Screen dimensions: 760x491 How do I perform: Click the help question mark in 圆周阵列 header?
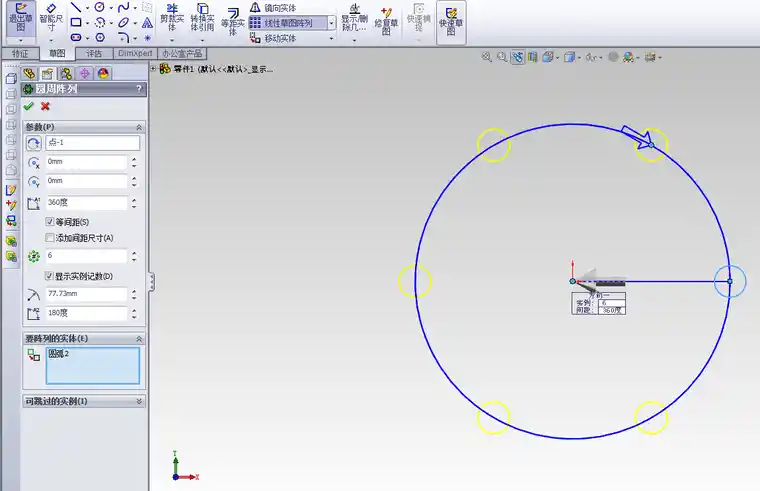139,89
